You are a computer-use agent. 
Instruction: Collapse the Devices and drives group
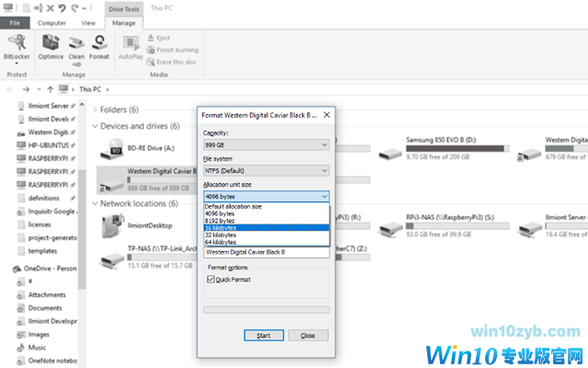pos(96,126)
